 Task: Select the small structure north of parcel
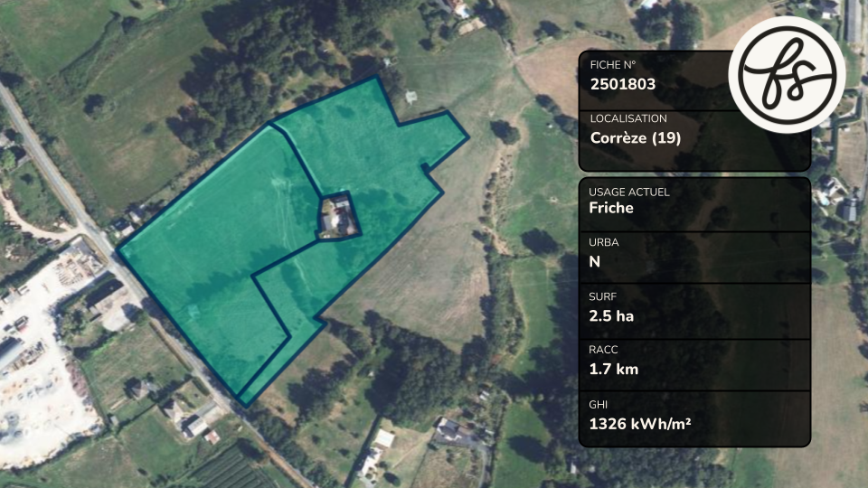click(x=410, y=98)
